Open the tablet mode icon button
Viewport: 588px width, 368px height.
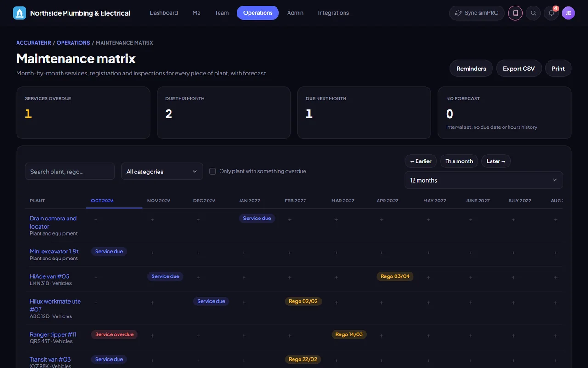515,13
